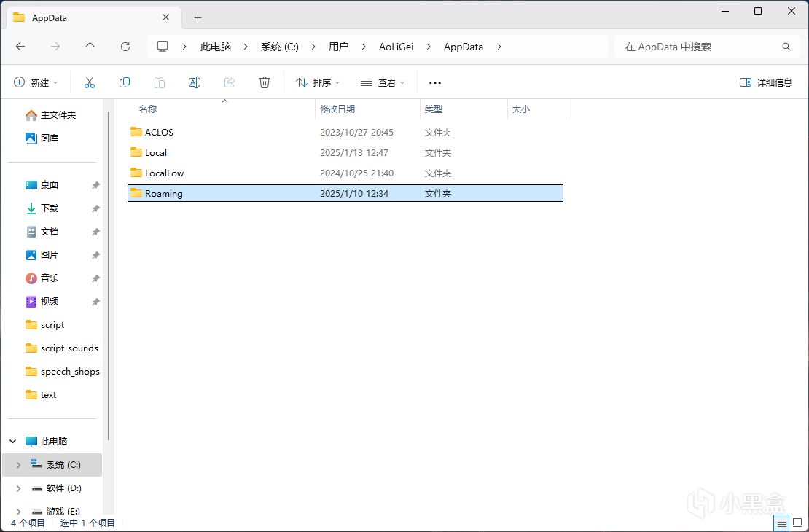The width and height of the screenshot is (809, 532).
Task: Open the see more three-dots menu
Action: [435, 82]
